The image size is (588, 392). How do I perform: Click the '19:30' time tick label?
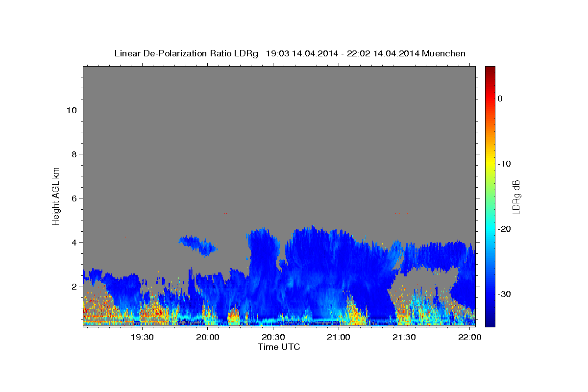(142, 337)
